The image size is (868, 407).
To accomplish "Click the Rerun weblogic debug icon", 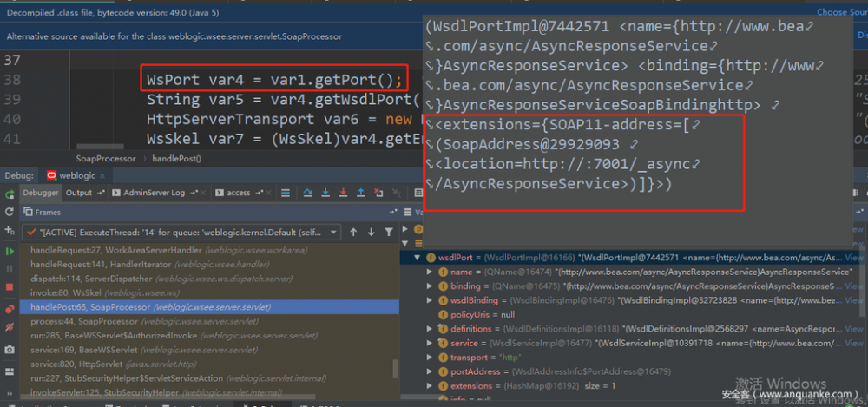I will tap(10, 194).
